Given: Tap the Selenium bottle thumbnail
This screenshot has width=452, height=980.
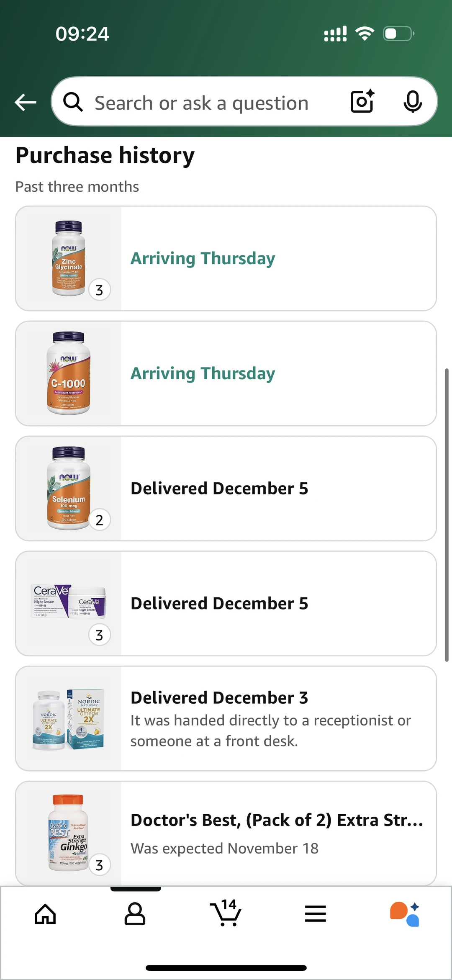Looking at the screenshot, I should pos(69,488).
